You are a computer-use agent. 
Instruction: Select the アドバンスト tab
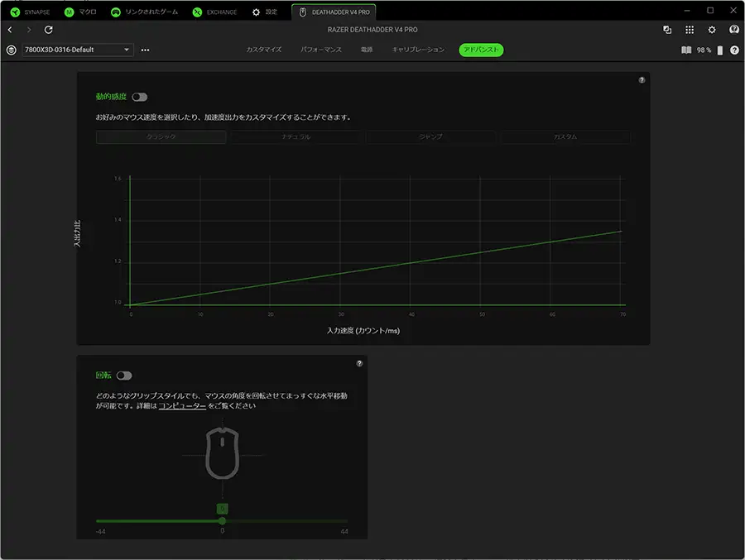coord(481,50)
